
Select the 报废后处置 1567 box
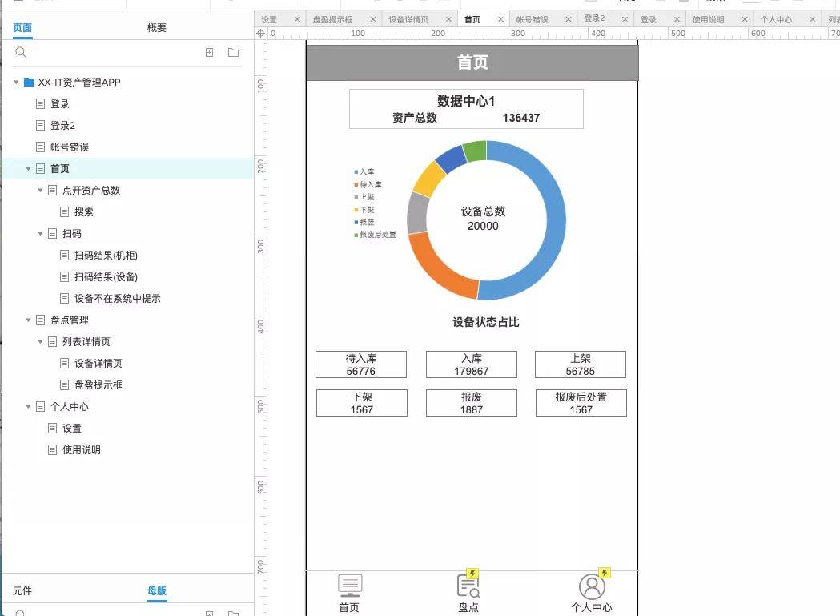(x=581, y=403)
